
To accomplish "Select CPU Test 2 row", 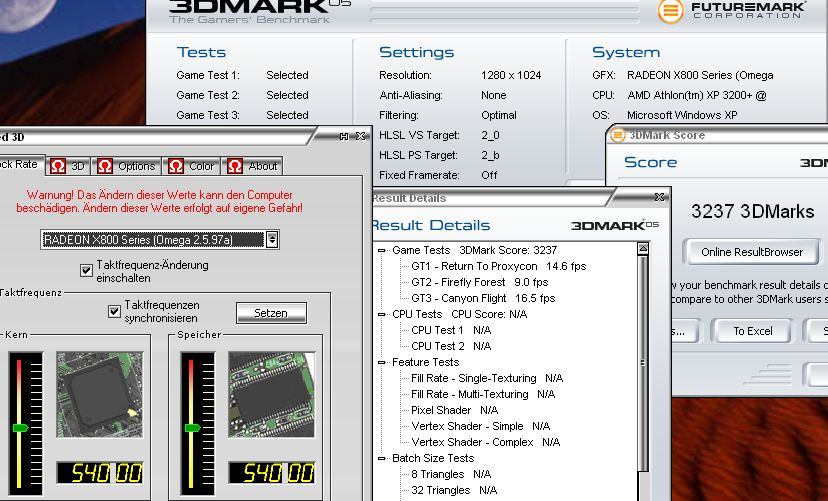I will coord(451,346).
